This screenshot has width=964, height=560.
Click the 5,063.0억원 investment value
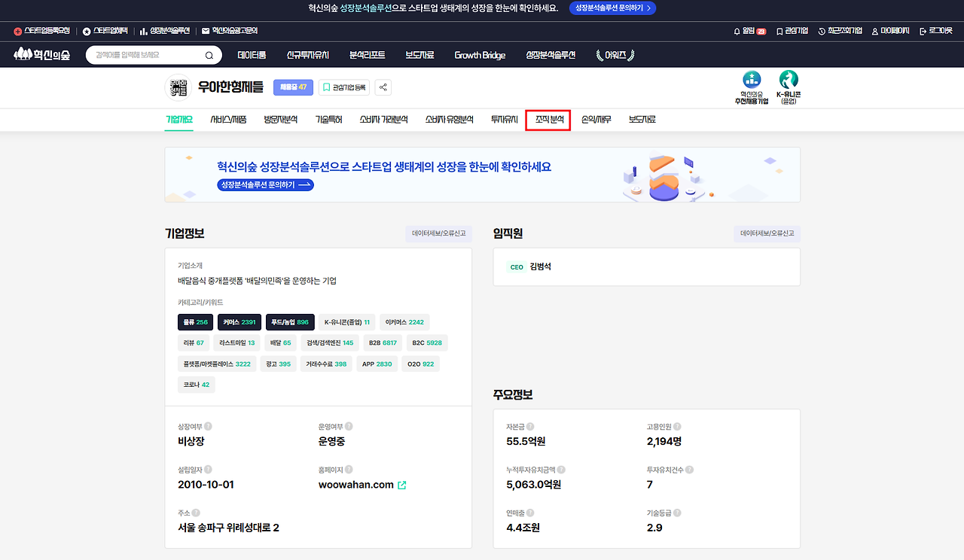(534, 485)
